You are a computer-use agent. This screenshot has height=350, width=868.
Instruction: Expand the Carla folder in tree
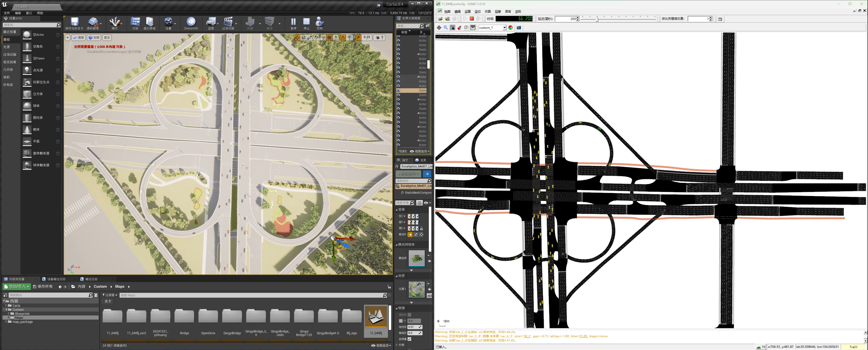coord(6,305)
